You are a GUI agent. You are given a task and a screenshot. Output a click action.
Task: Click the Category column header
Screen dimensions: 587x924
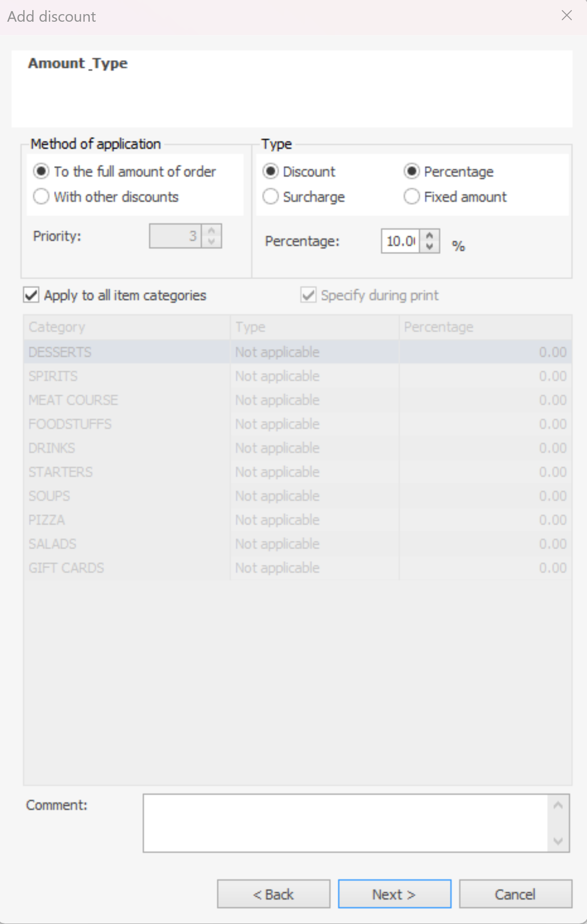pyautogui.click(x=126, y=327)
